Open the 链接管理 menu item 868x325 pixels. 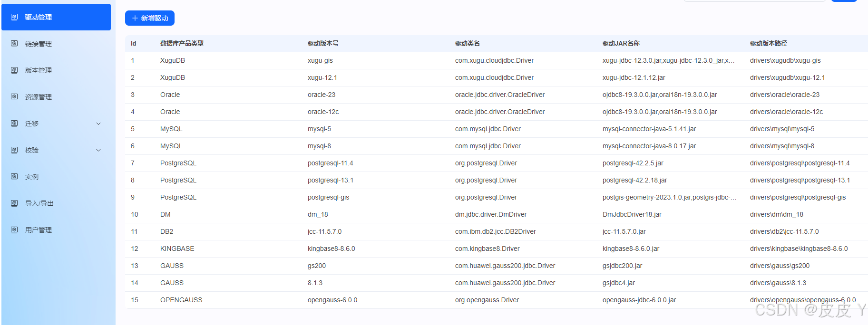click(x=56, y=44)
